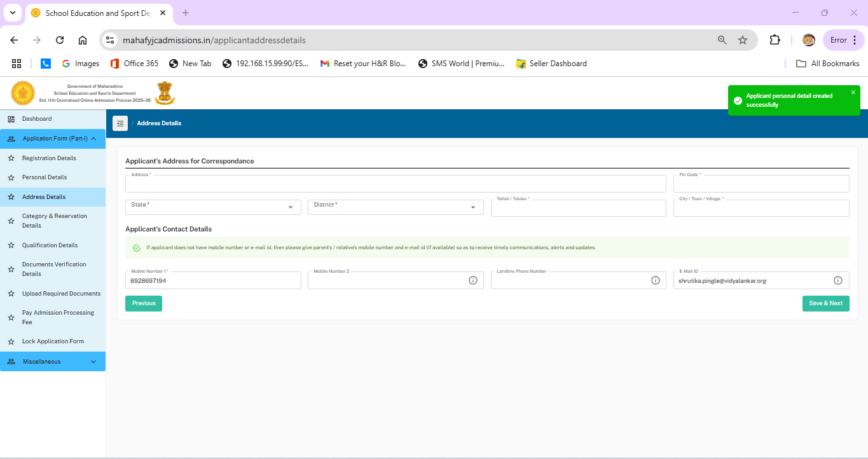Expand the Miscellaneous section
The width and height of the screenshot is (868, 459).
point(53,362)
